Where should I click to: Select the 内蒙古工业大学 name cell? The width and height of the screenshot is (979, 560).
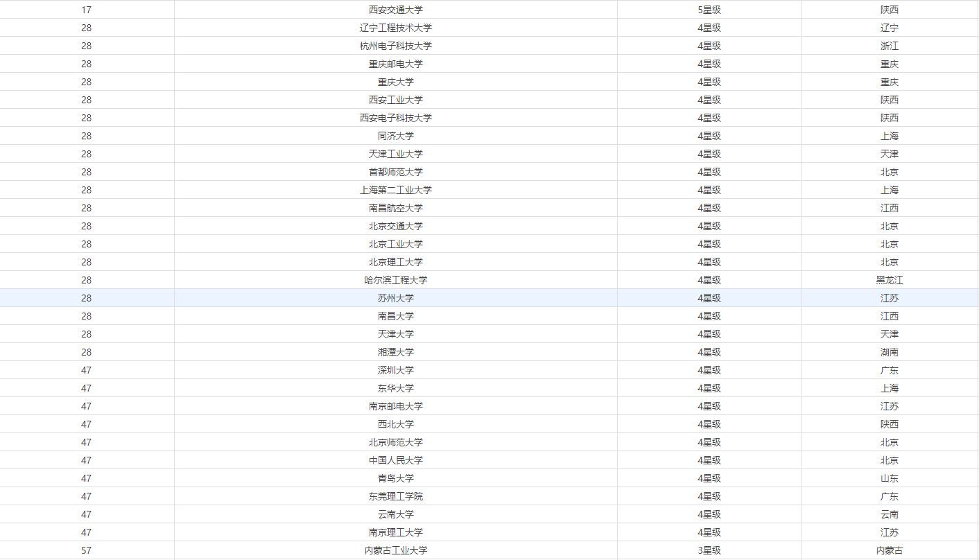(395, 550)
